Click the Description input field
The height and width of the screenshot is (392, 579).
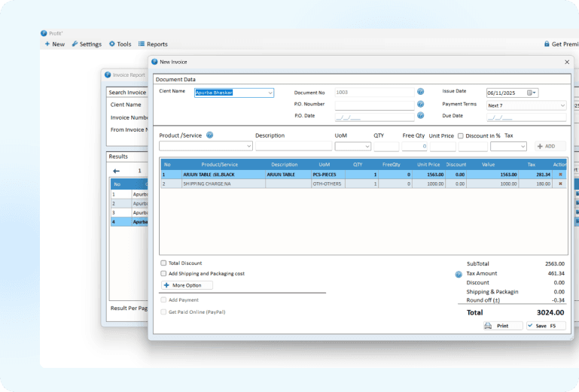click(294, 146)
